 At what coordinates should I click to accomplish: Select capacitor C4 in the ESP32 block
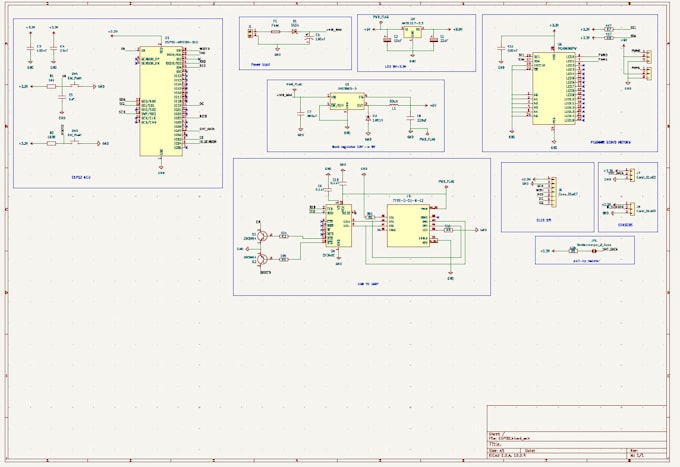click(53, 49)
